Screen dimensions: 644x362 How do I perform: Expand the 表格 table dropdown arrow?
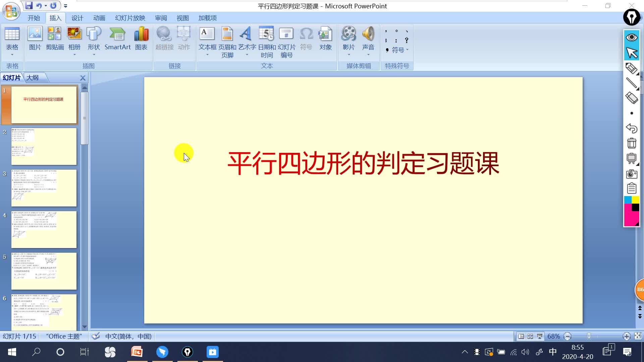tap(12, 55)
